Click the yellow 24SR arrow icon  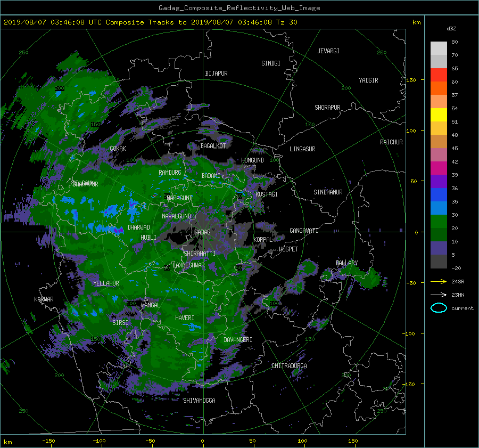coord(439,281)
